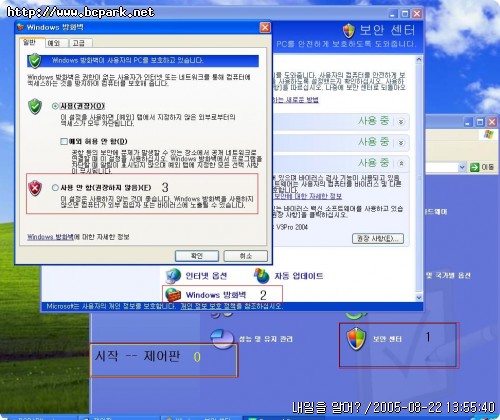Collapse the third 사용 중 section chevron
This screenshot has width=500, height=420.
coord(401,163)
